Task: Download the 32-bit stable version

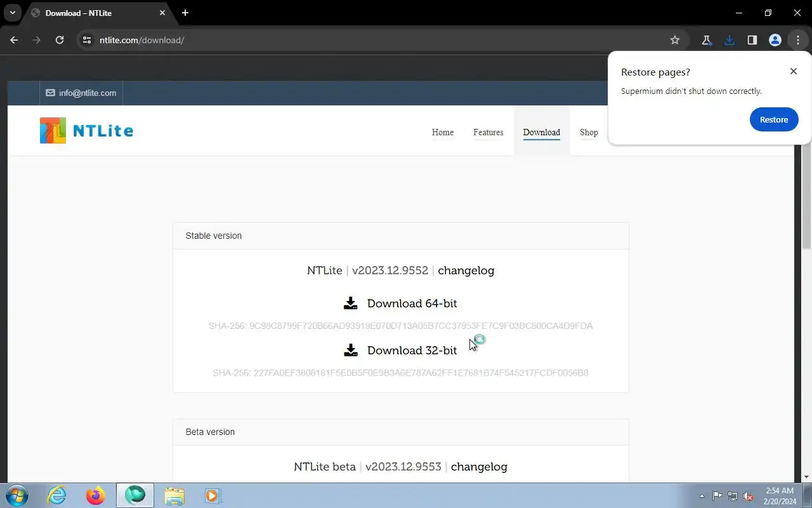Action: 412,351
